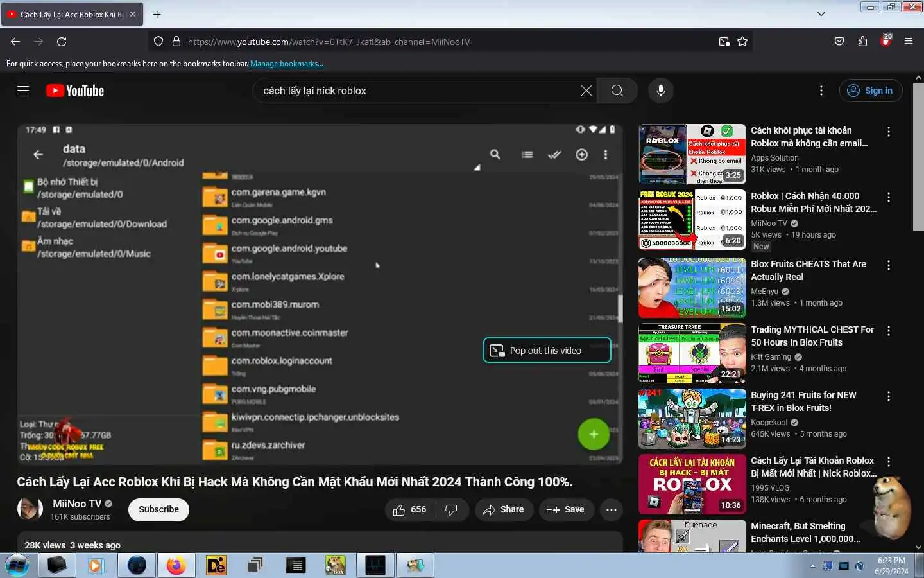Expand the list all tabs dropdown arrow
Screen dimensions: 924x578
[821, 13]
